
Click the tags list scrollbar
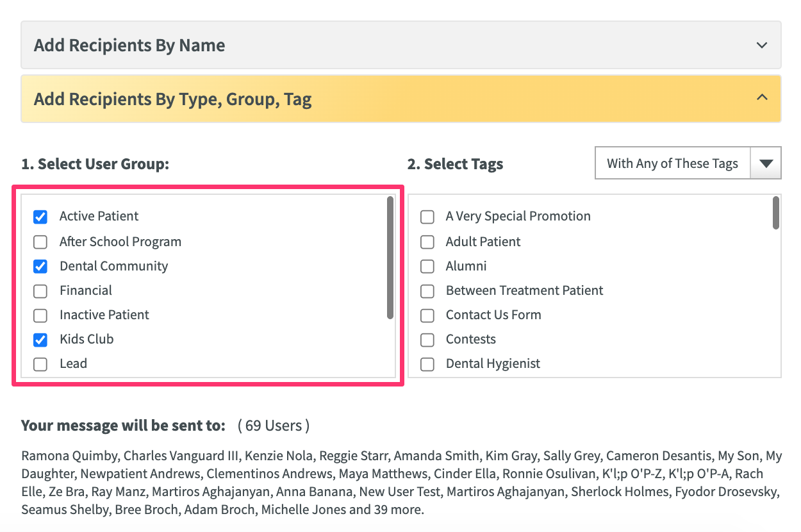pos(776,213)
